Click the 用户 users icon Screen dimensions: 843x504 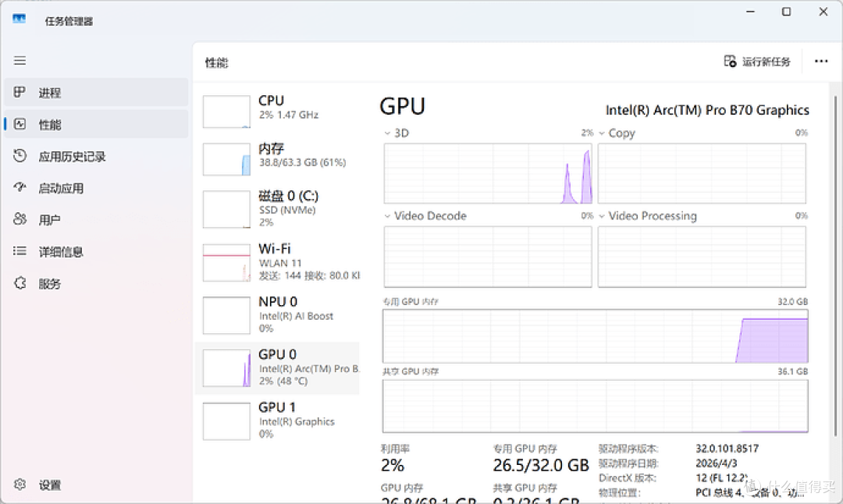(x=20, y=219)
